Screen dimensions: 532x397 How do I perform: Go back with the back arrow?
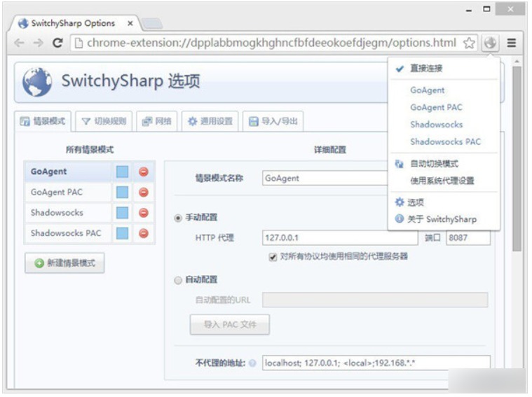[20, 43]
